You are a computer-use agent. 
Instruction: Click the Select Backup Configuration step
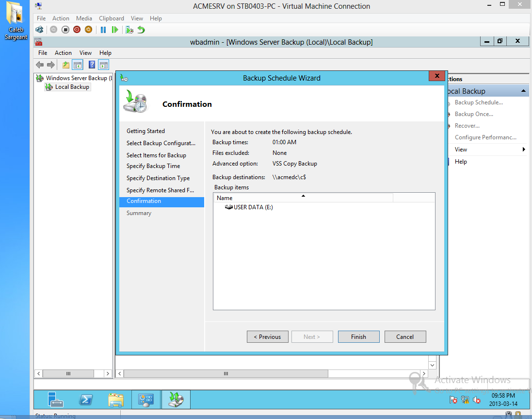(x=161, y=143)
